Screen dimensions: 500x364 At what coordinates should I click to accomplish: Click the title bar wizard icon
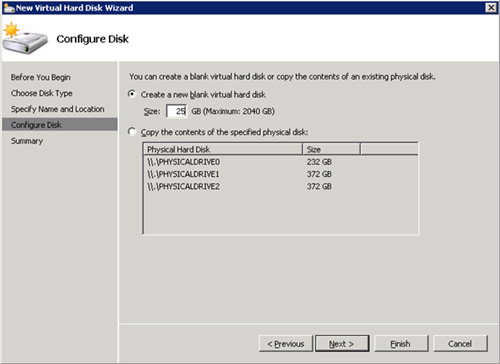9,8
